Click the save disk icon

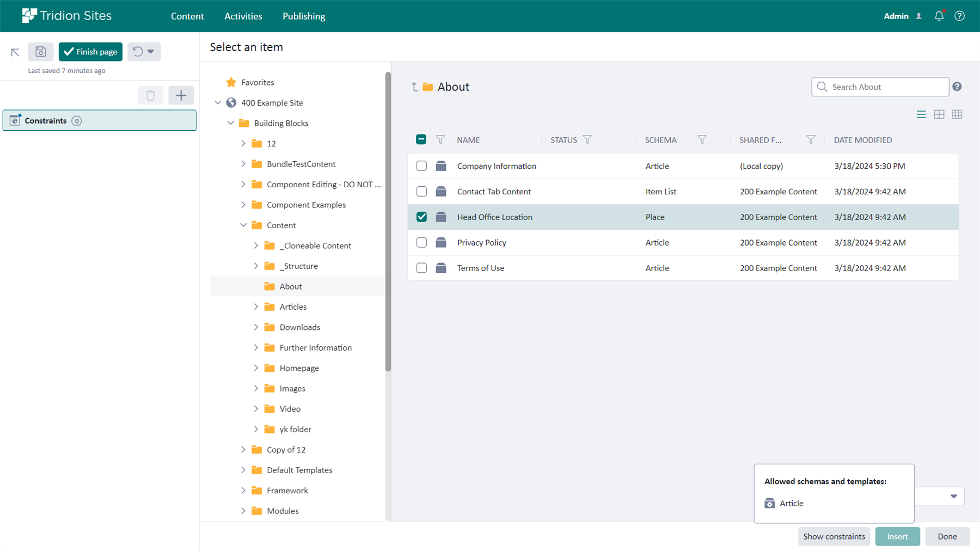(41, 52)
